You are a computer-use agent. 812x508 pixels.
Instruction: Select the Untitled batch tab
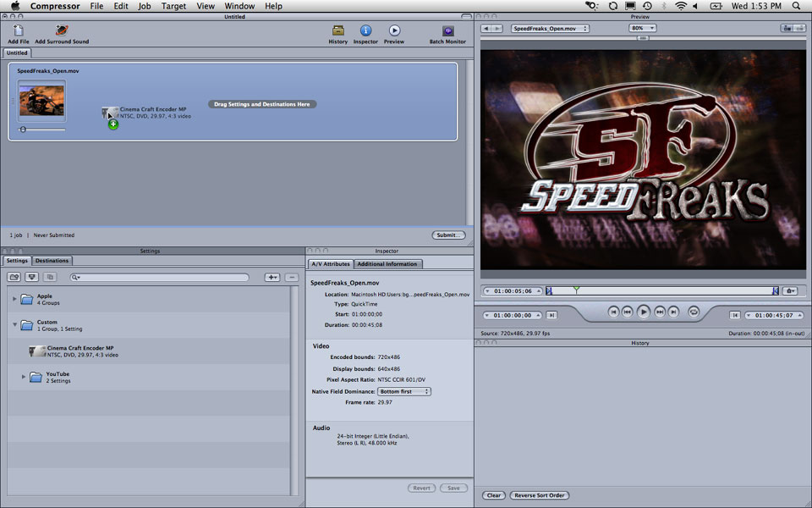pyautogui.click(x=17, y=52)
